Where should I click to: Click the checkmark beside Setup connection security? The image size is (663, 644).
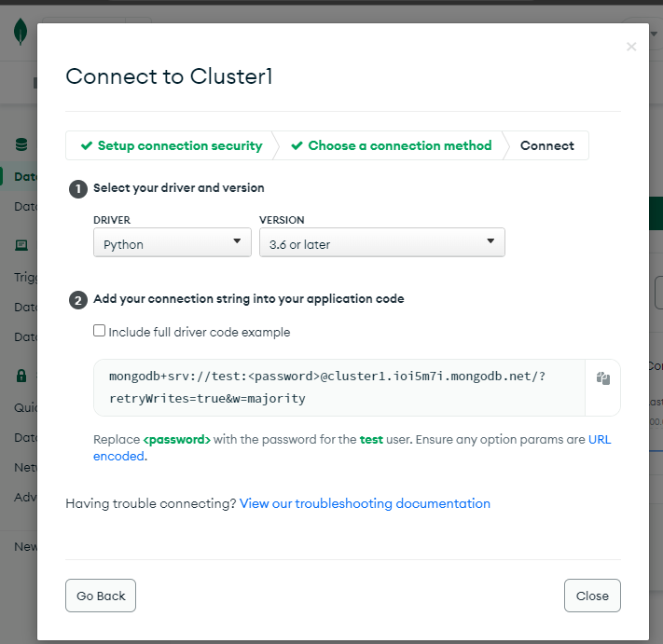pos(87,145)
